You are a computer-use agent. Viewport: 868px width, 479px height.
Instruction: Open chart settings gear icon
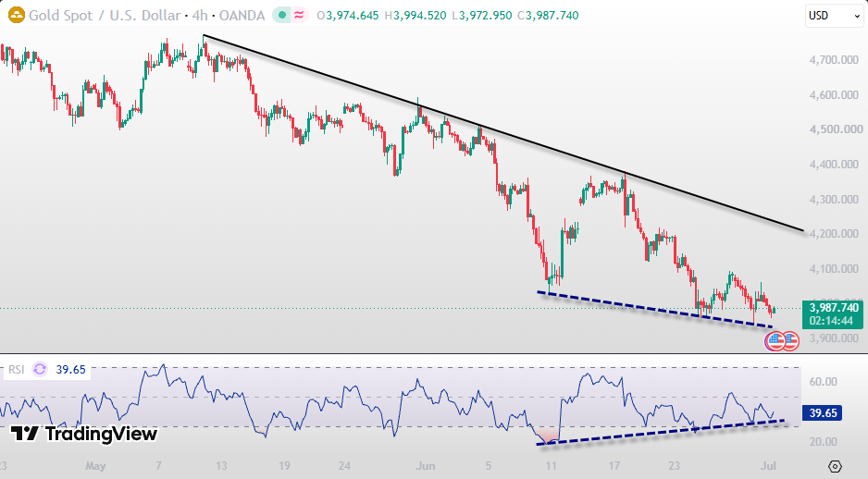(x=836, y=466)
